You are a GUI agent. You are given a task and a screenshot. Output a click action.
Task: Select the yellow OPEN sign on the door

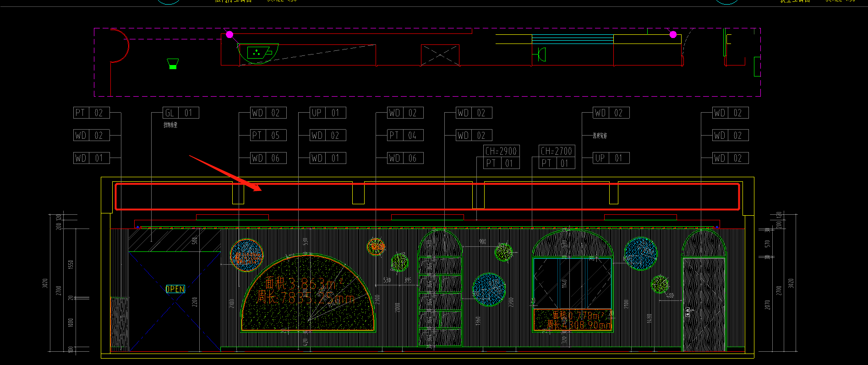[175, 289]
